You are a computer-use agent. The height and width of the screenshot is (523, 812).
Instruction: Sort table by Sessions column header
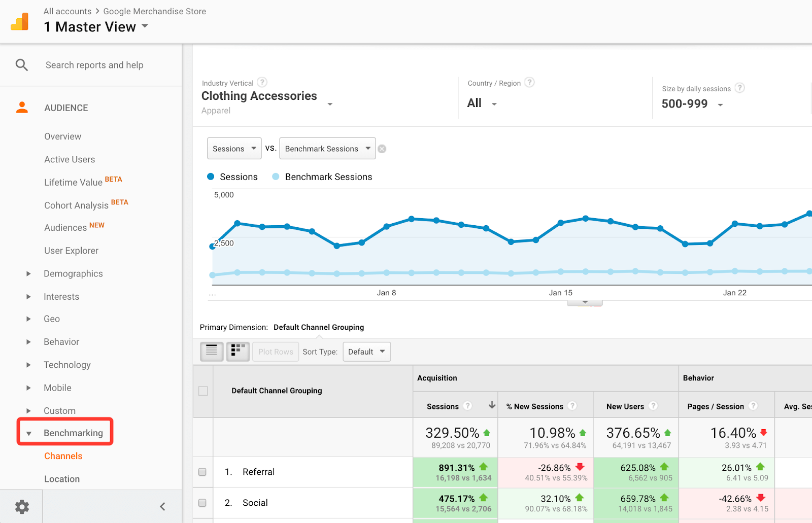[443, 406]
